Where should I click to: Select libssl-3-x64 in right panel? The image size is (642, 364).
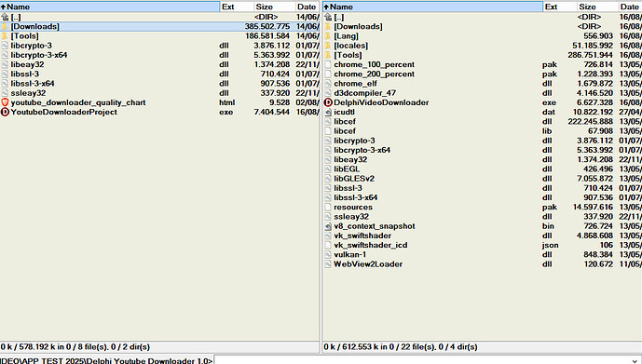point(355,197)
